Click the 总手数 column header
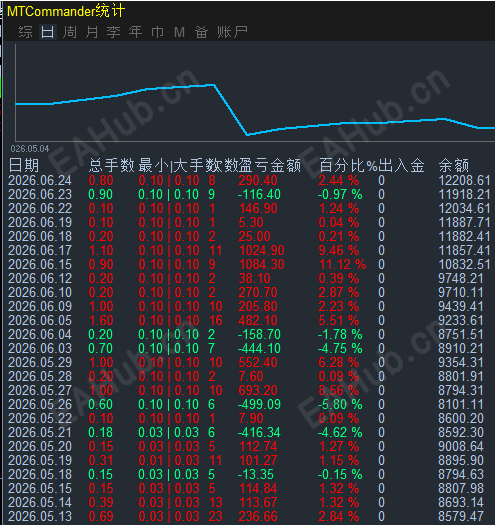 tap(112, 165)
